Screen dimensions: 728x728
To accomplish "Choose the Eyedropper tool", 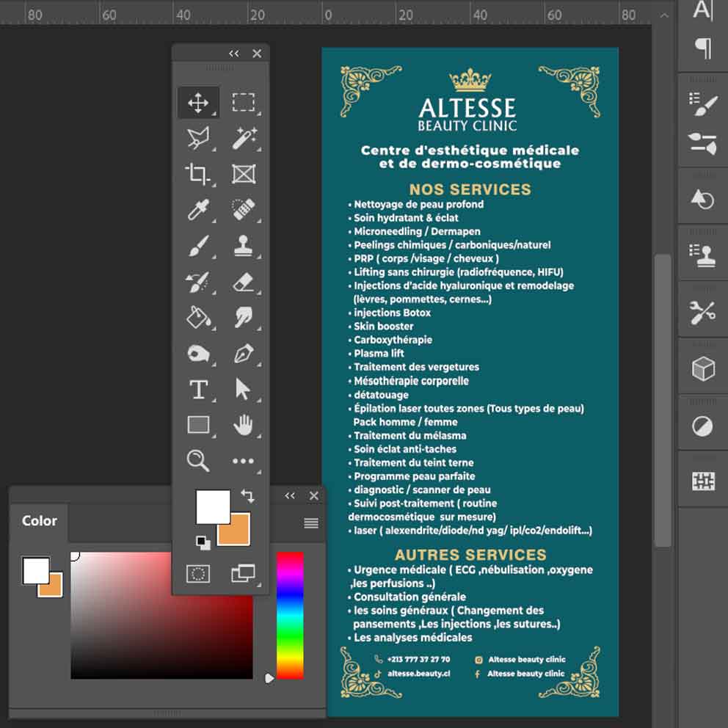I will 197,210.
